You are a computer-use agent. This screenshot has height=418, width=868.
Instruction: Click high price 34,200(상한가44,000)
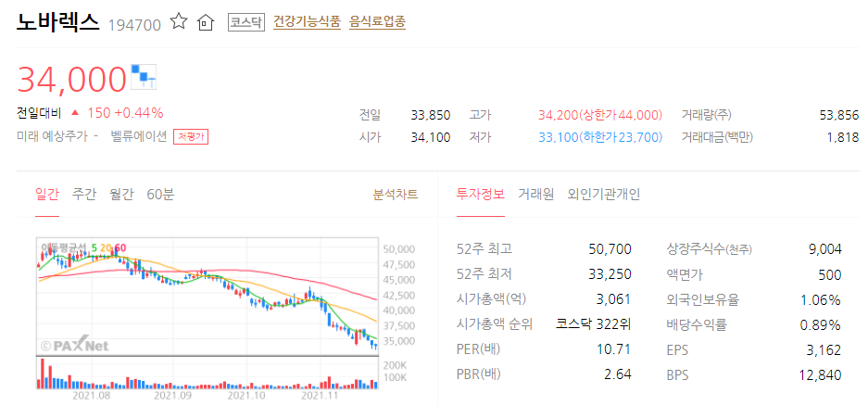pos(600,116)
